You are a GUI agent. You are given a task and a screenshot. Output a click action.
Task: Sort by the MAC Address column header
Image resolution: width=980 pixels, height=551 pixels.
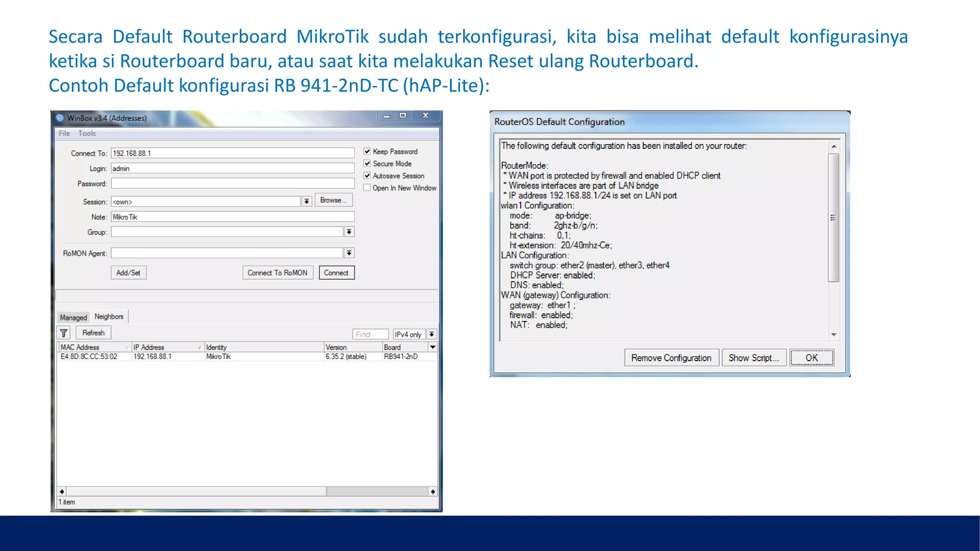point(94,347)
